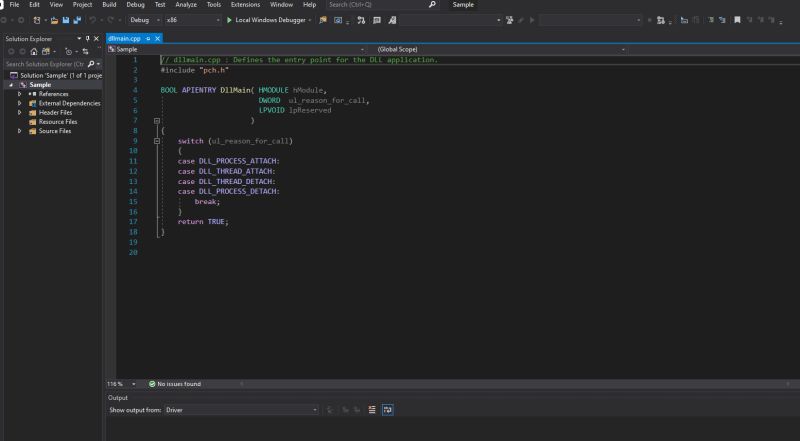
Task: Open the Help menu
Action: click(309, 5)
